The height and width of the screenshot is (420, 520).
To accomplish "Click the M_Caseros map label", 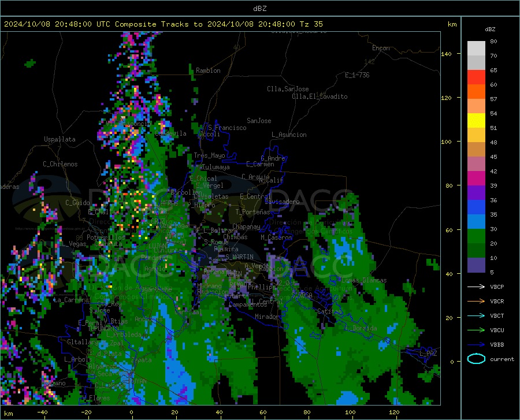I will [276, 237].
